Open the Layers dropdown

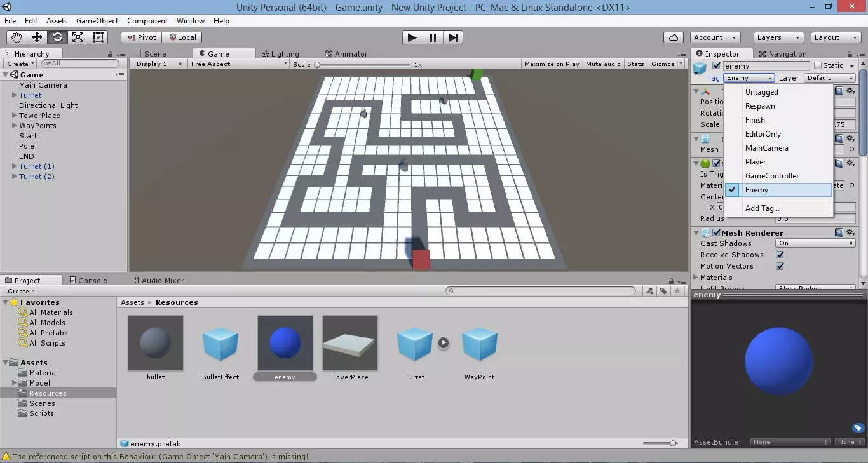[x=778, y=37]
